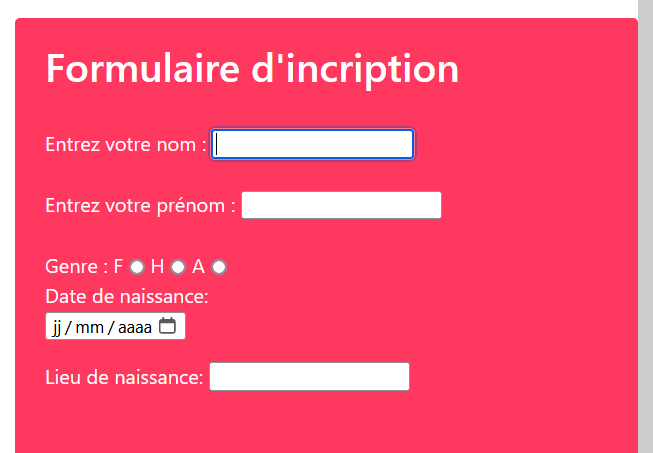Click the letter 'A' text in gender row

[198, 267]
